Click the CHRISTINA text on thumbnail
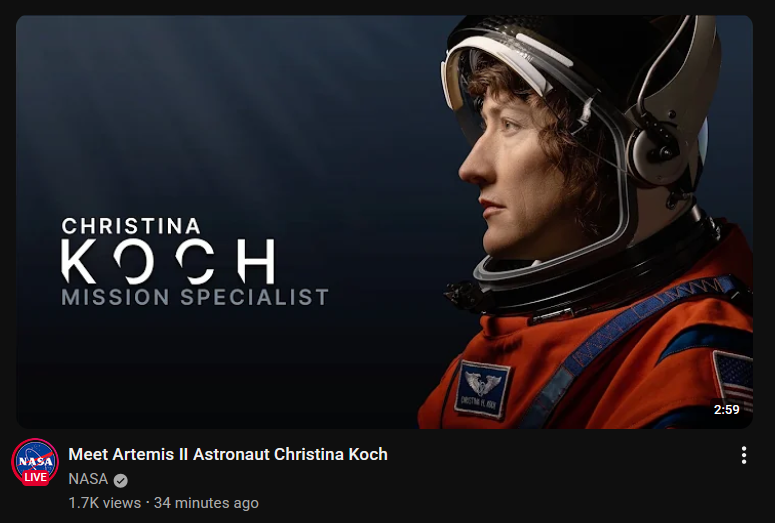 pos(131,226)
